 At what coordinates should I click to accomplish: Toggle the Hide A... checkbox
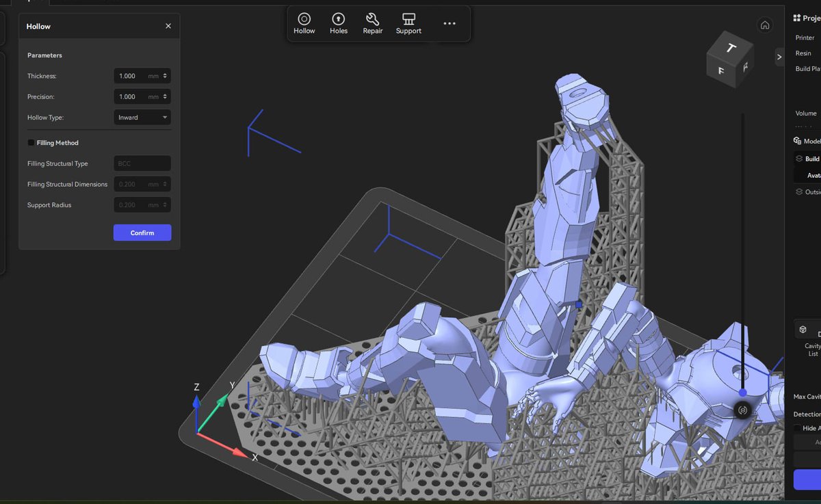click(797, 428)
